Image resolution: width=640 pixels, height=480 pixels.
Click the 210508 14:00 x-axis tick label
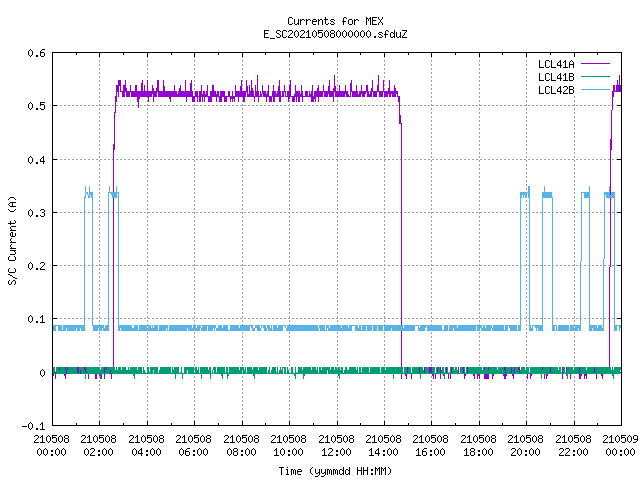(x=383, y=445)
